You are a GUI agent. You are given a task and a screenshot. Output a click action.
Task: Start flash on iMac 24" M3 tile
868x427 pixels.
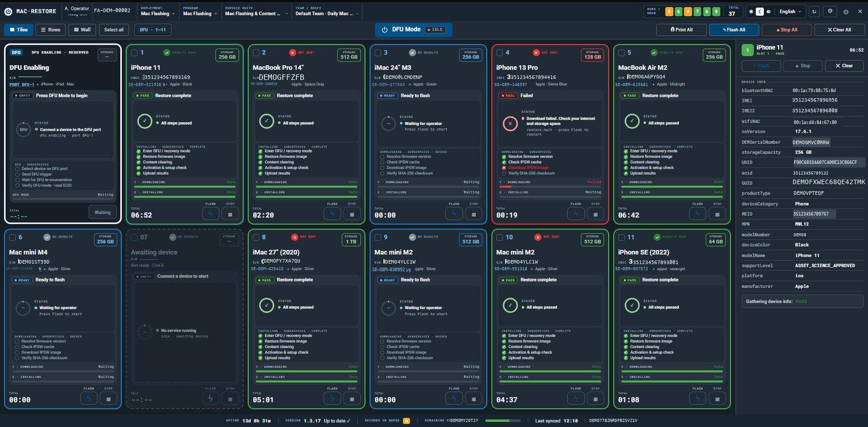coord(454,214)
